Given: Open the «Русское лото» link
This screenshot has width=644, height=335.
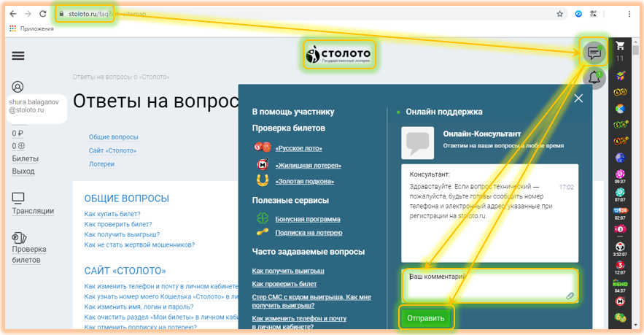Looking at the screenshot, I should tap(298, 148).
